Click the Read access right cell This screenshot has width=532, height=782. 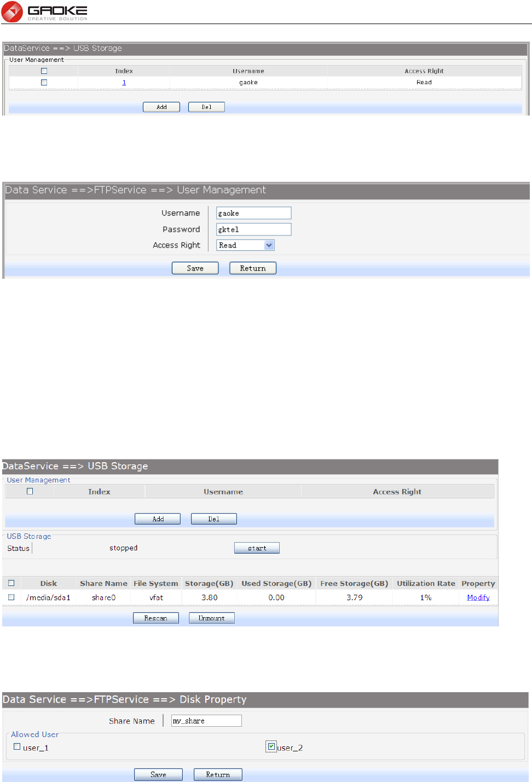pyautogui.click(x=424, y=83)
